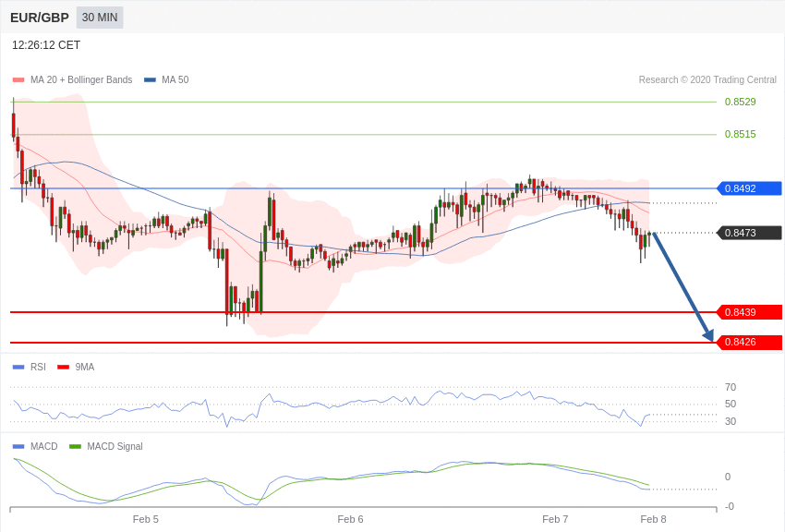Click the EUR/GBP pair title

pyautogui.click(x=40, y=18)
